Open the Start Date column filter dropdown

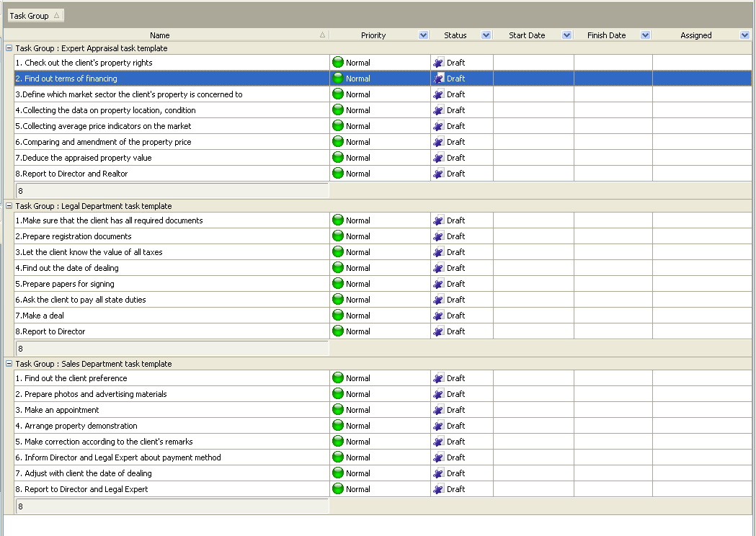point(566,35)
